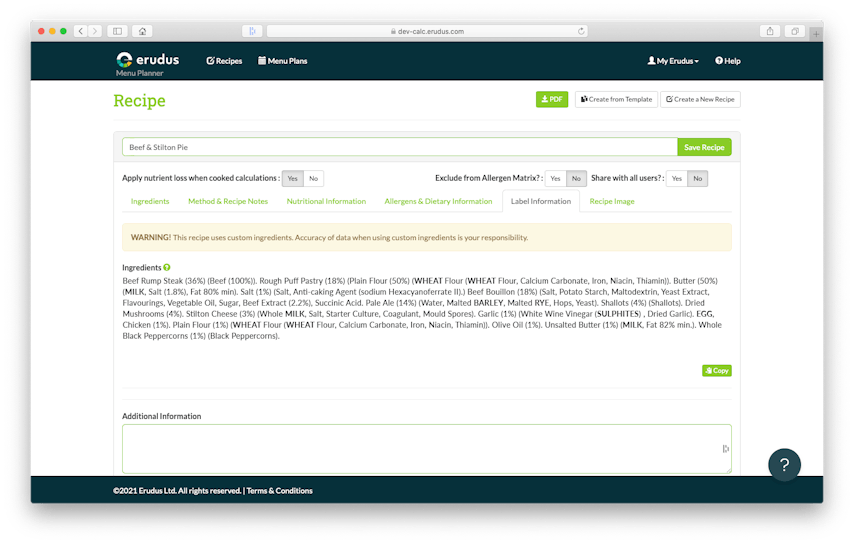Set Share with all users to No

click(698, 178)
